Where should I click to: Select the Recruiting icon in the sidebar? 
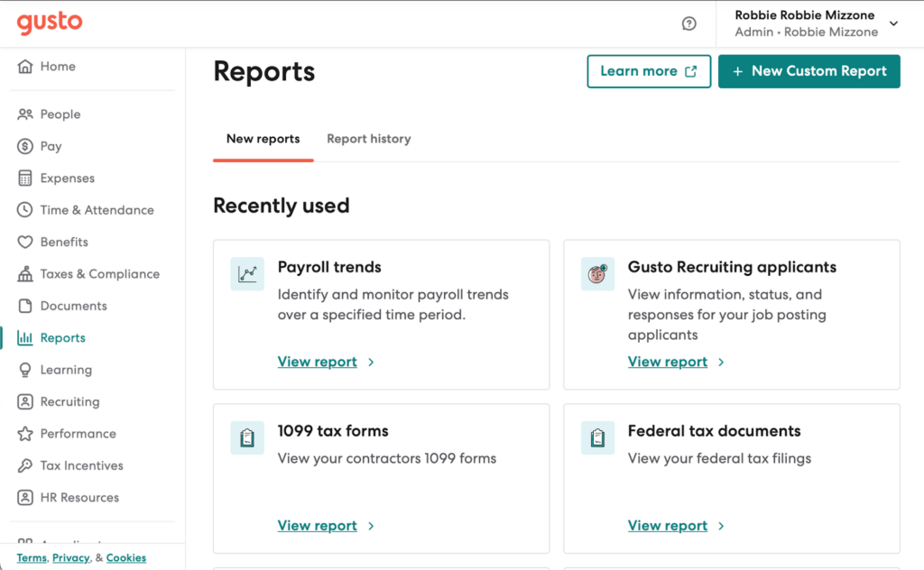pos(23,401)
